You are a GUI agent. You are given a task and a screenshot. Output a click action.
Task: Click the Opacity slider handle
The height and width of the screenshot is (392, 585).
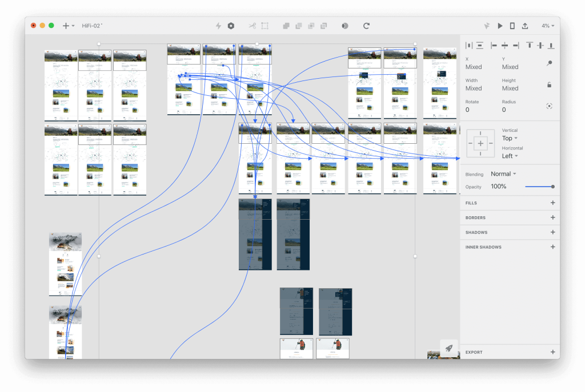(552, 187)
